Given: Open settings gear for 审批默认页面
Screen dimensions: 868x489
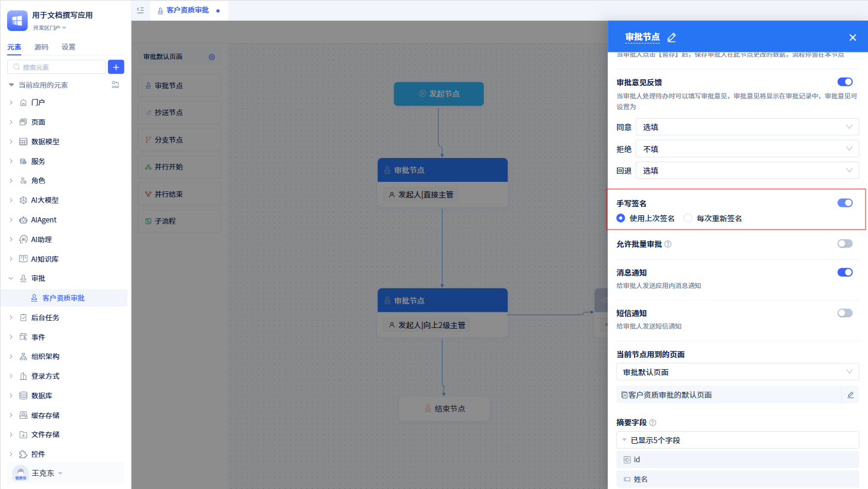Looking at the screenshot, I should tap(211, 57).
